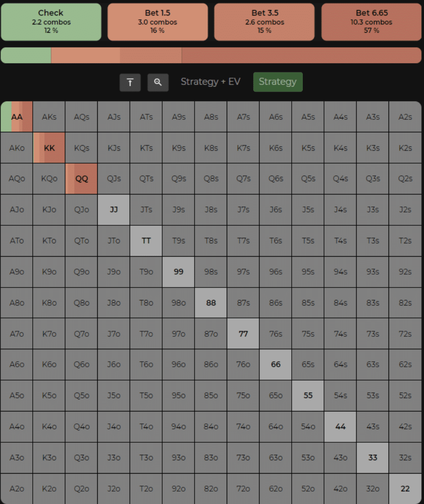Click the AKs hand cell
The height and width of the screenshot is (504, 424).
point(49,117)
